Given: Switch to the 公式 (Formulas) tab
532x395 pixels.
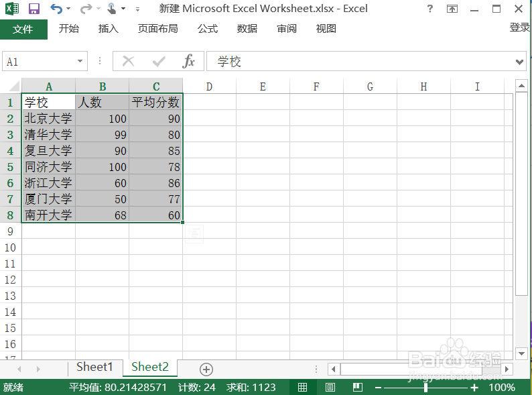Looking at the screenshot, I should click(x=208, y=29).
